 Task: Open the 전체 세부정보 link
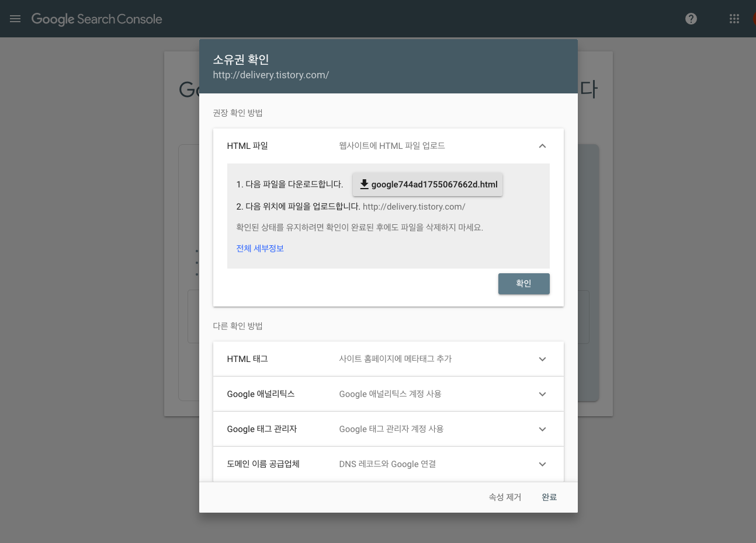pyautogui.click(x=260, y=248)
